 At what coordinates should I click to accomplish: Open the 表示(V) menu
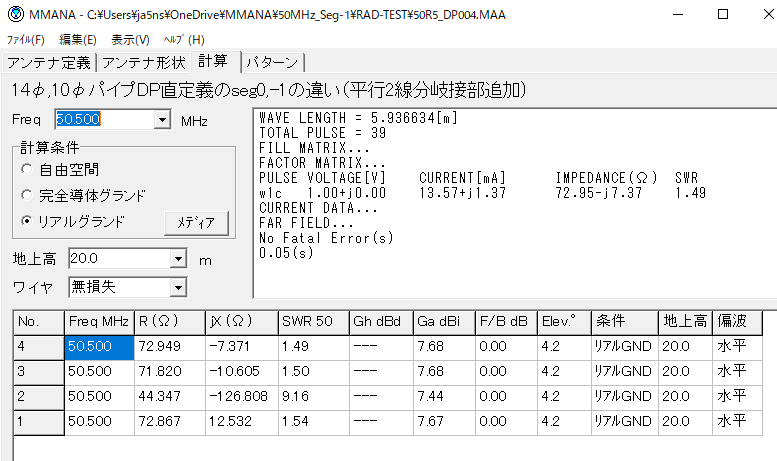130,40
